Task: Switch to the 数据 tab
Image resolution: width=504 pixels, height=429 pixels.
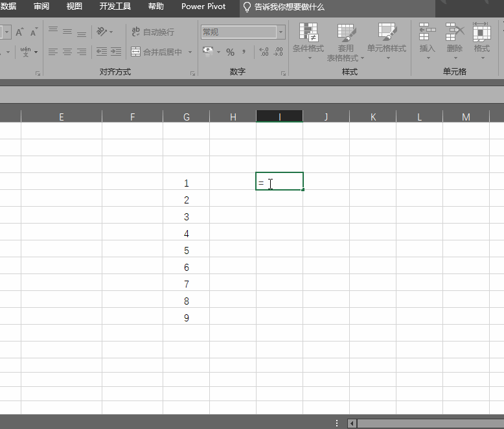Action: point(8,6)
